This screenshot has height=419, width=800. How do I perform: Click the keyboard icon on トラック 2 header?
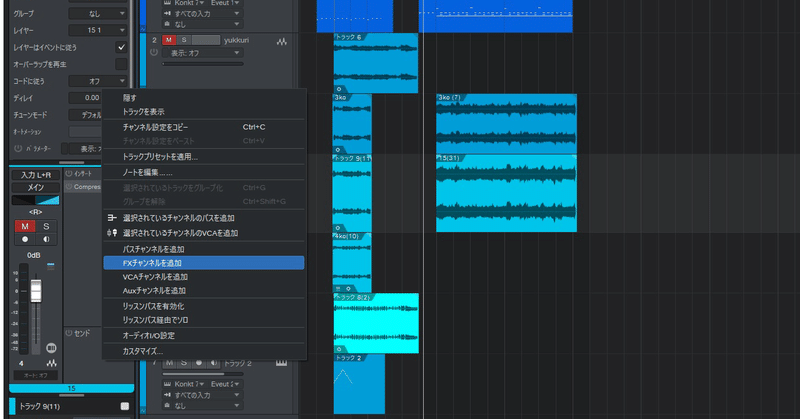tap(281, 363)
